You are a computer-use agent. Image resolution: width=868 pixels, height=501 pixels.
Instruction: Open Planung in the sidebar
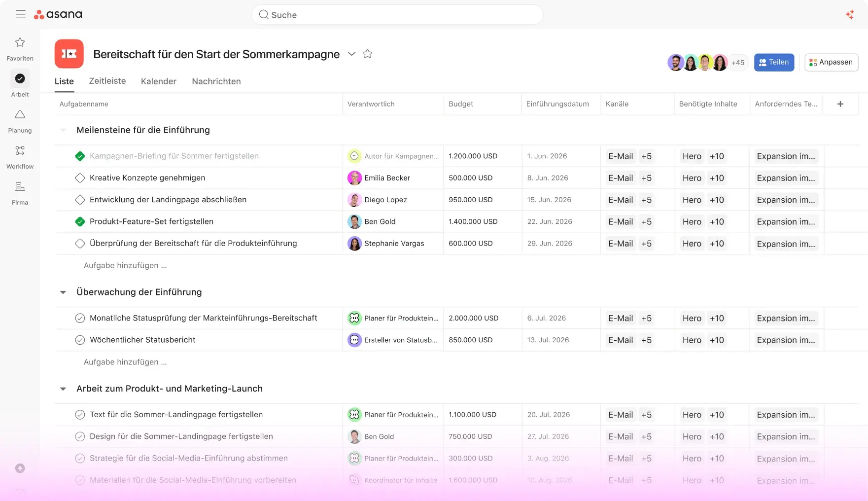coord(20,121)
